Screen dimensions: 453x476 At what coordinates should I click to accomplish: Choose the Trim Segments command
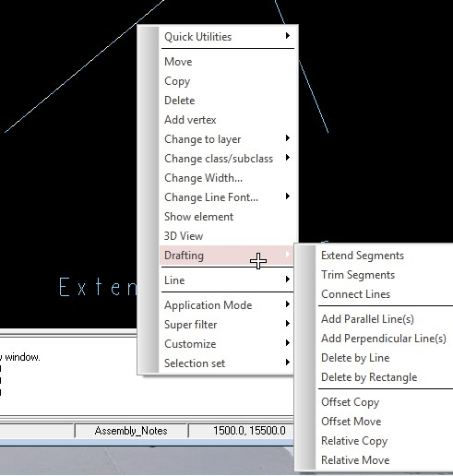(385, 275)
